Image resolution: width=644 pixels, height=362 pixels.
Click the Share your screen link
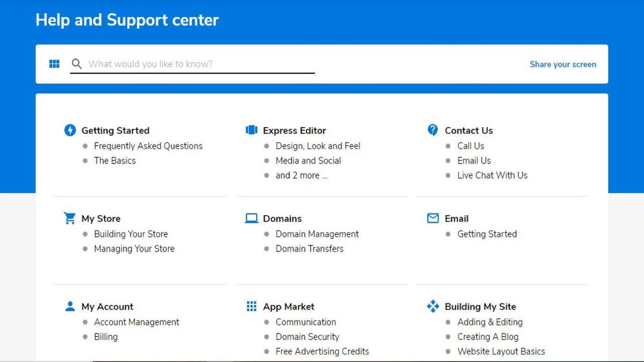pyautogui.click(x=562, y=64)
